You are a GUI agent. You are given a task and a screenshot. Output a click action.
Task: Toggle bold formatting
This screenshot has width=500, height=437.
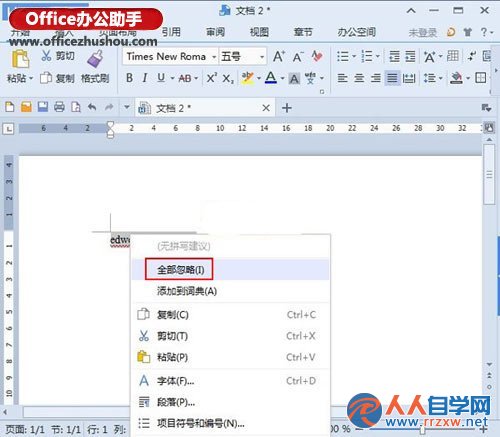[x=129, y=78]
